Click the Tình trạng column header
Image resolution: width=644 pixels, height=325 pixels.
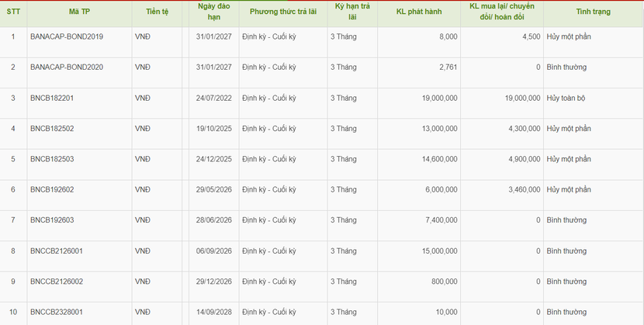[x=593, y=12]
